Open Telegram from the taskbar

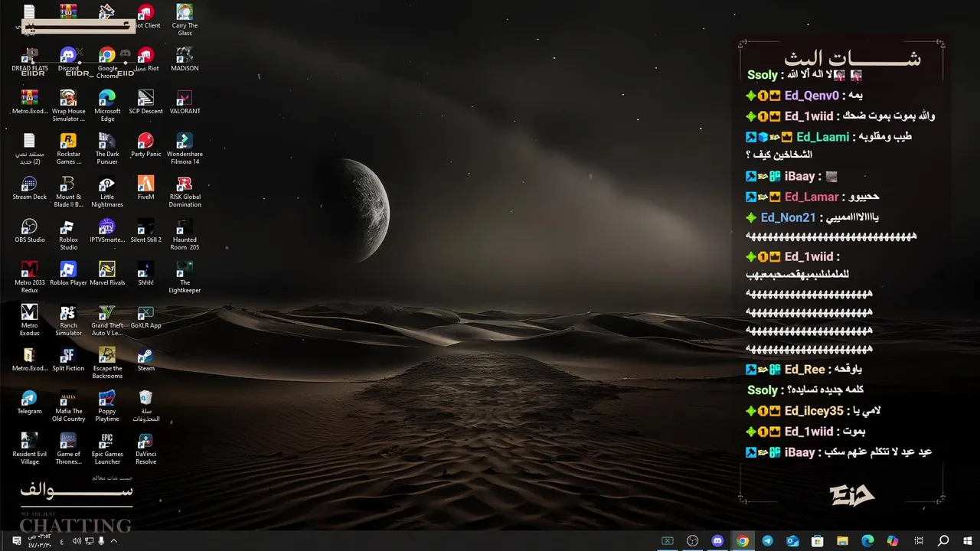click(767, 541)
